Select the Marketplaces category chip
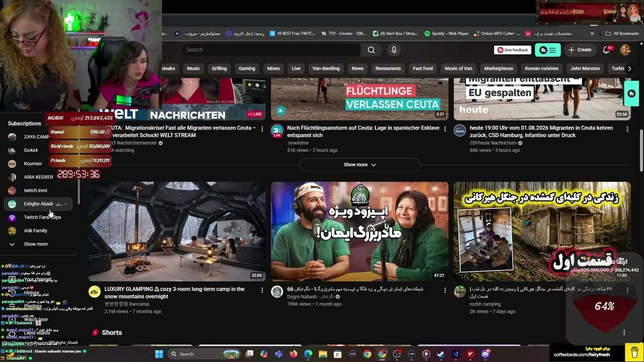The image size is (644, 362). click(x=499, y=68)
